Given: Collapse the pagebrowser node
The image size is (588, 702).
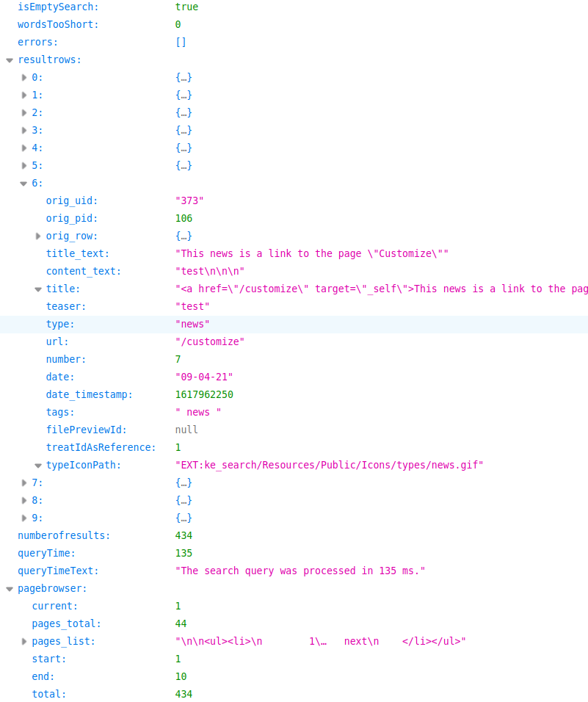Looking at the screenshot, I should coord(10,589).
